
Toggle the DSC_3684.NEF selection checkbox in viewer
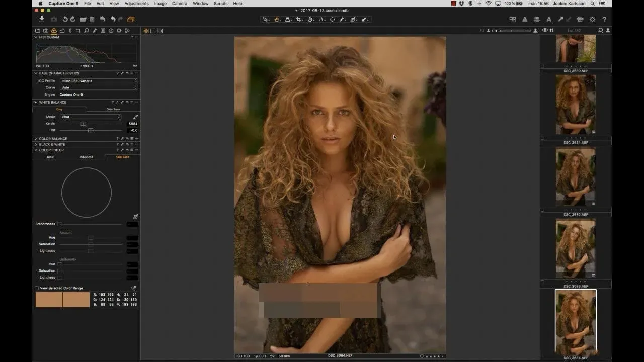pos(422,356)
